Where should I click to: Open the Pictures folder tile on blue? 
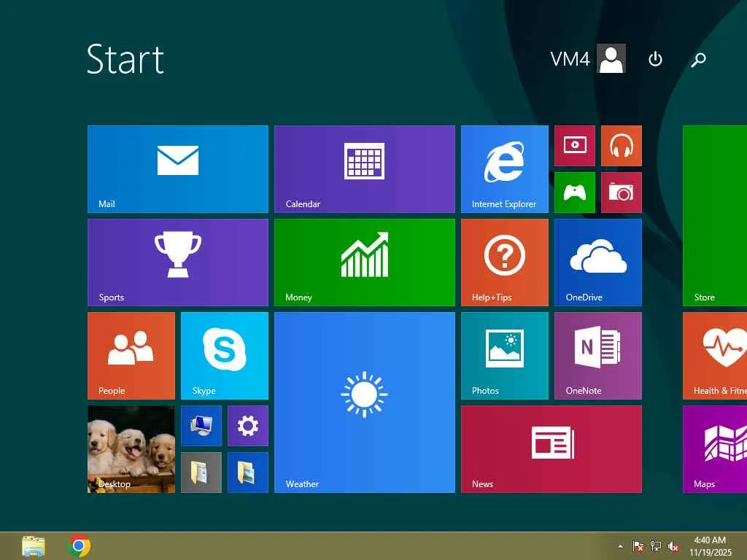point(248,472)
